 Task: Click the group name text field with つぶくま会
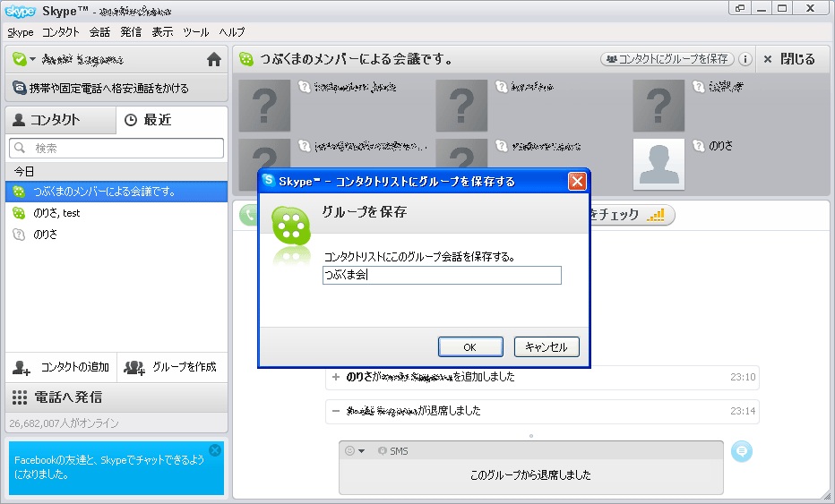tap(442, 275)
